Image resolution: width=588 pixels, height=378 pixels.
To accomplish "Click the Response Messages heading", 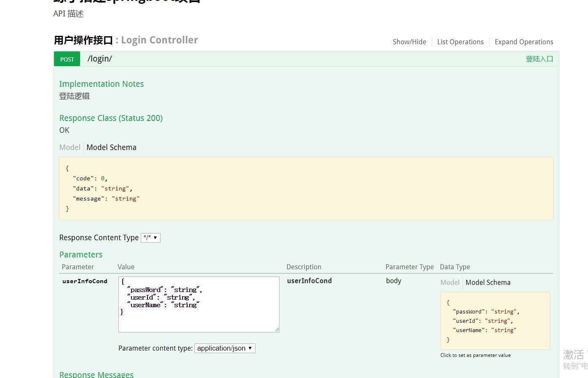I will 97,374.
